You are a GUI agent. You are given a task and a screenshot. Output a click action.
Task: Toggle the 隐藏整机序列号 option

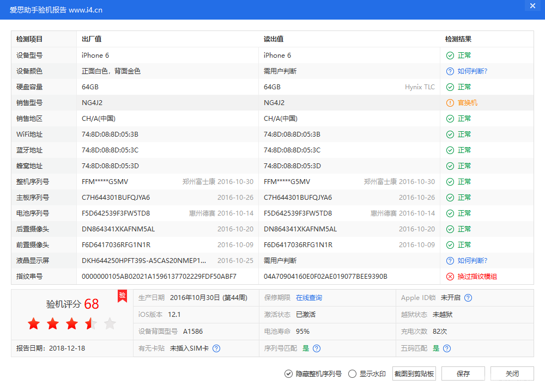(313, 374)
